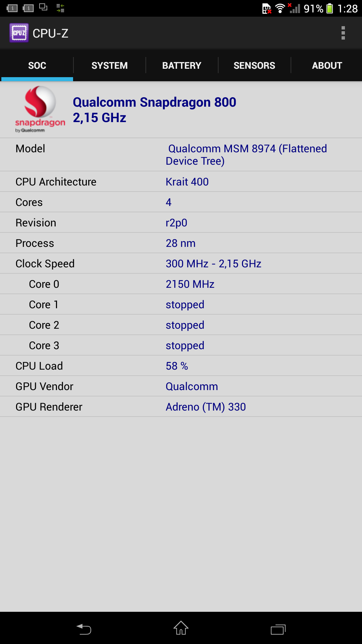Screen dimensions: 362x644
Task: Tap the battery status icon
Action: (x=329, y=8)
